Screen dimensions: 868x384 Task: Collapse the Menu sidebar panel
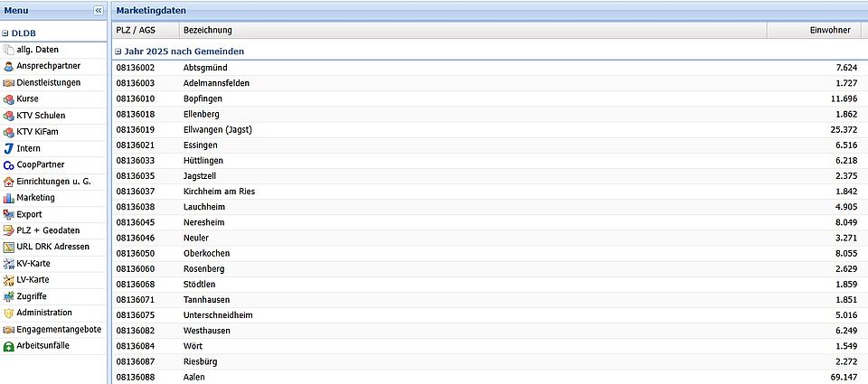point(99,10)
